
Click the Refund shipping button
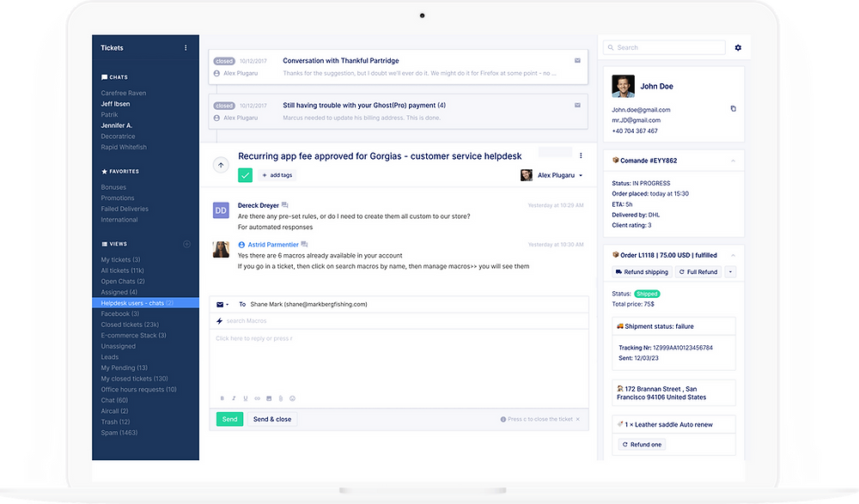pos(642,271)
